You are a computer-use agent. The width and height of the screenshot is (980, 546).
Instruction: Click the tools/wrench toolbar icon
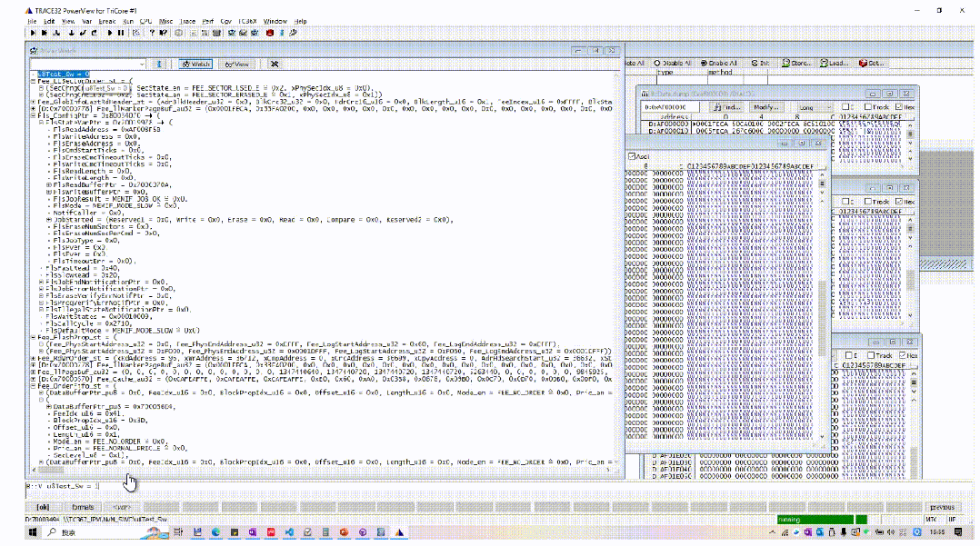point(293,33)
